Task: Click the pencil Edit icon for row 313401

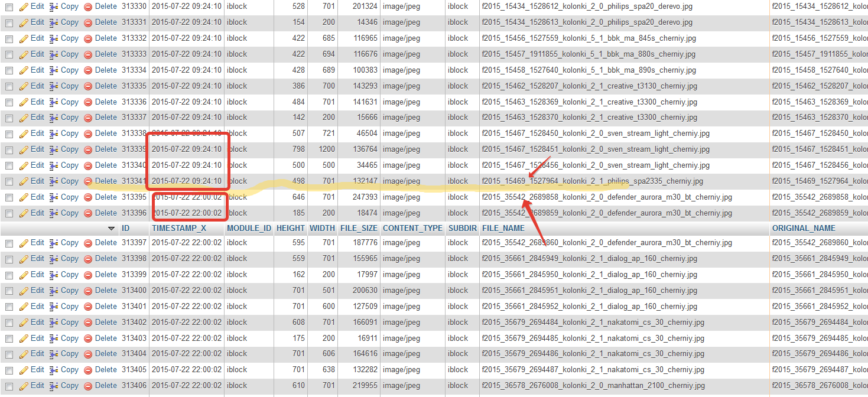Action: (x=24, y=307)
